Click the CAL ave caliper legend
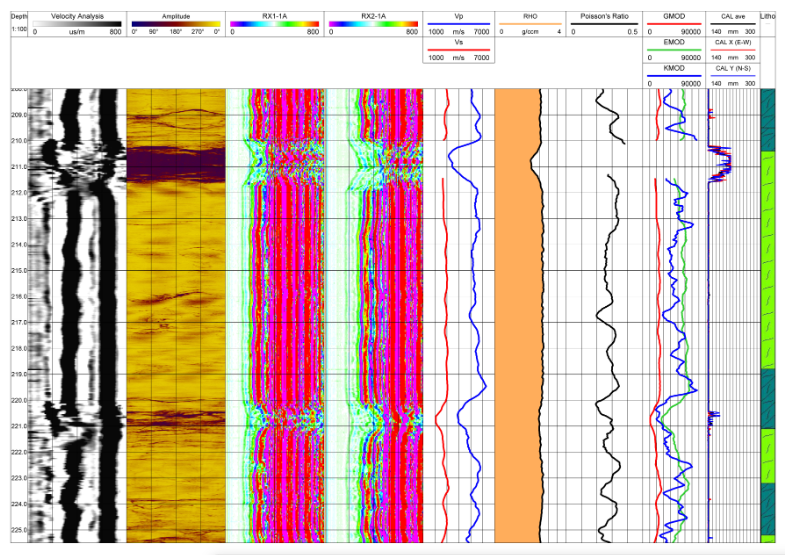This screenshot has width=785, height=555. pyautogui.click(x=731, y=16)
